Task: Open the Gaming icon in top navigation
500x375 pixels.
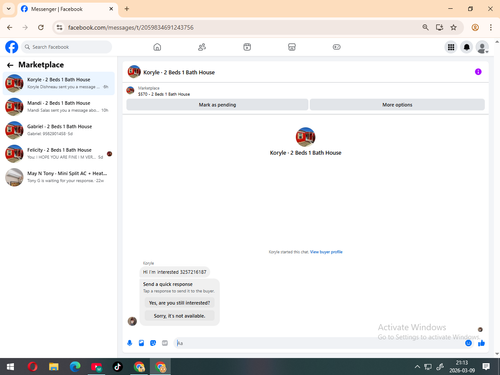Action: 337,47
